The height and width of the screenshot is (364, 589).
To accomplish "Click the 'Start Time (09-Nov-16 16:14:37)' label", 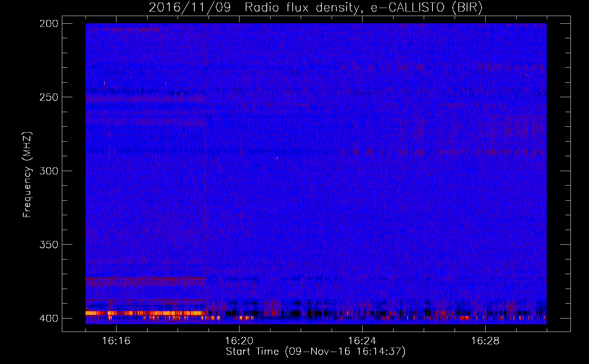I will tap(316, 351).
